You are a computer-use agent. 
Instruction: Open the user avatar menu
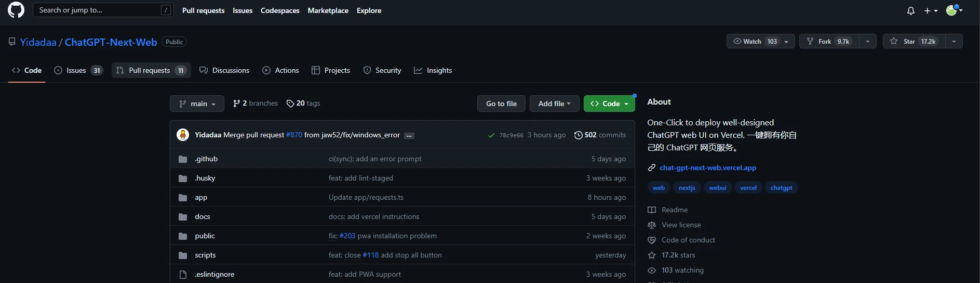[x=955, y=10]
